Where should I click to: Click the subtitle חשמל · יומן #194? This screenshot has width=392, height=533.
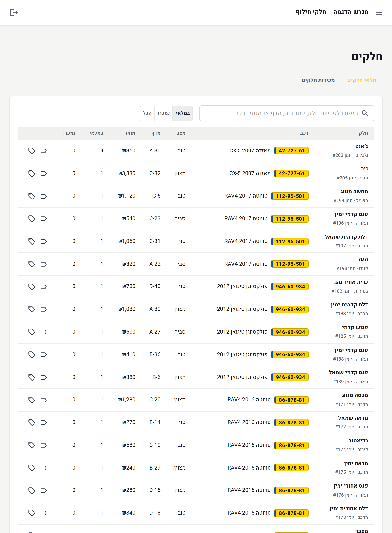point(351,201)
